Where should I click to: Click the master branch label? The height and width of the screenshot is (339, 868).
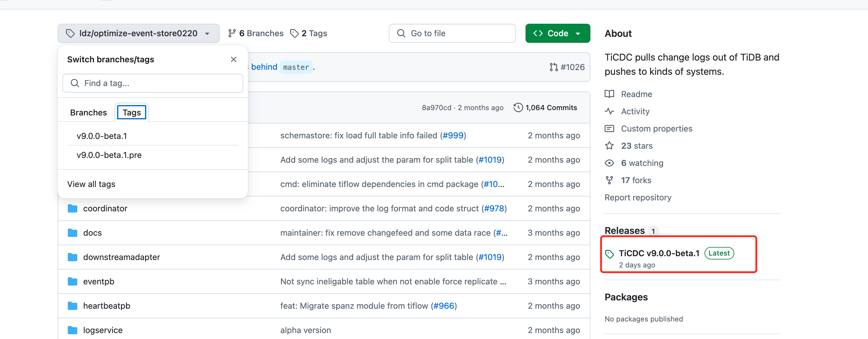296,67
